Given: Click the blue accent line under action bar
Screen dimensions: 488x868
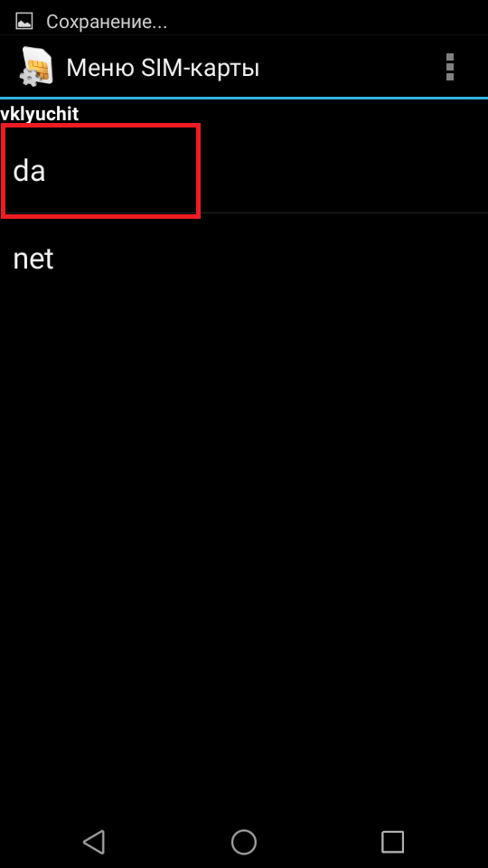Looking at the screenshot, I should 244,98.
